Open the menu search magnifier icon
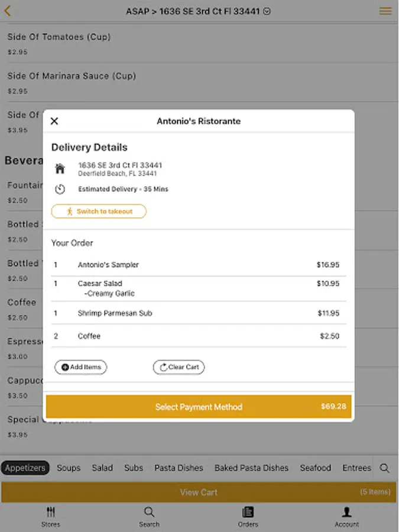399x532 pixels. [x=384, y=468]
